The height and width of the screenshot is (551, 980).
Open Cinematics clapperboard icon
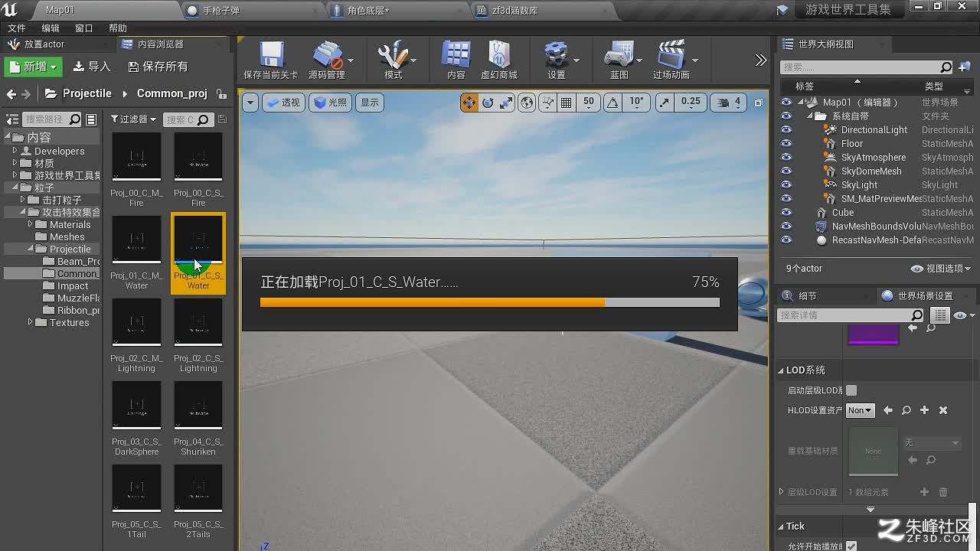pos(671,60)
